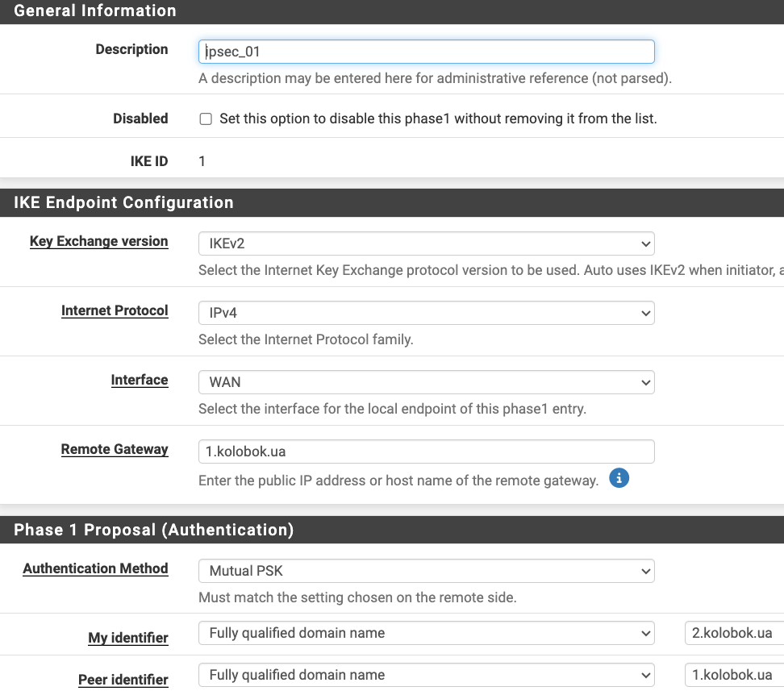Expand the My identifier type dropdown
Image resolution: width=784 pixels, height=695 pixels.
tap(427, 633)
